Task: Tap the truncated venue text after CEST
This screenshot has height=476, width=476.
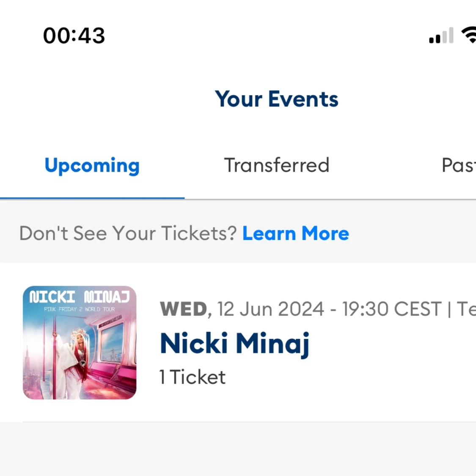Action: (x=466, y=309)
